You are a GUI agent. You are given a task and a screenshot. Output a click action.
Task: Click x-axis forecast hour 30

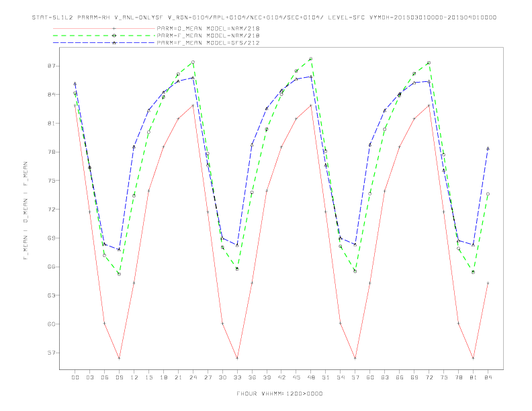pos(222,377)
